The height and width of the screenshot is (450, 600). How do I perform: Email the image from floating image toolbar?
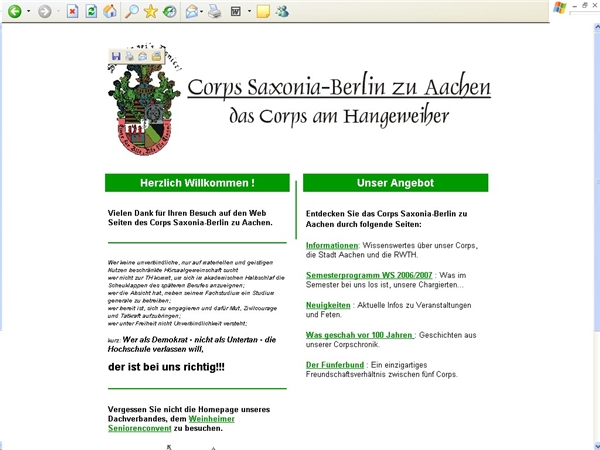[x=142, y=56]
